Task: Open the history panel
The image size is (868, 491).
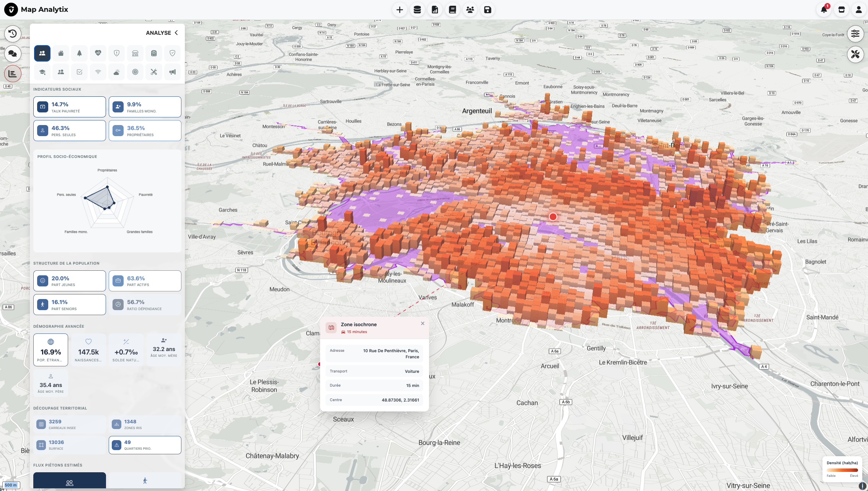Action: pos(13,34)
